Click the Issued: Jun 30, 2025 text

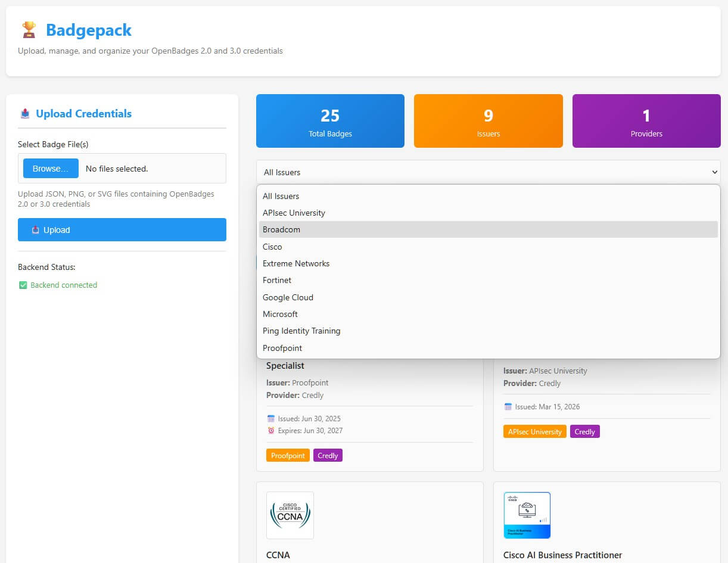coord(309,418)
